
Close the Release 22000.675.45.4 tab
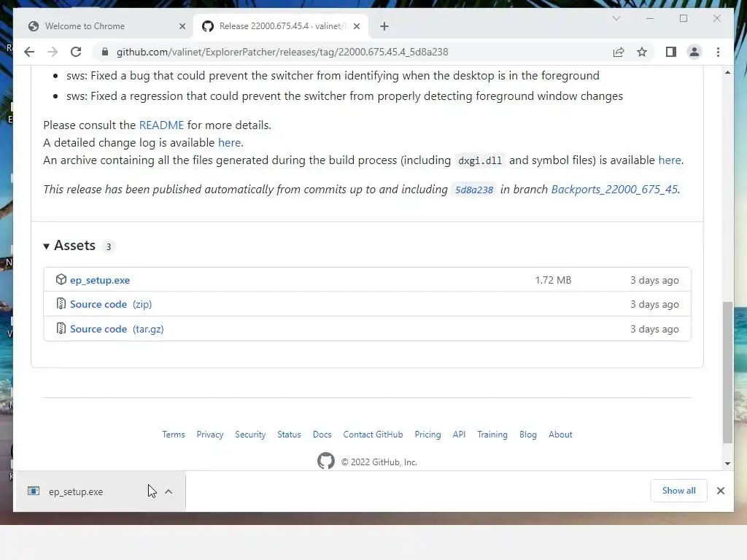[357, 26]
